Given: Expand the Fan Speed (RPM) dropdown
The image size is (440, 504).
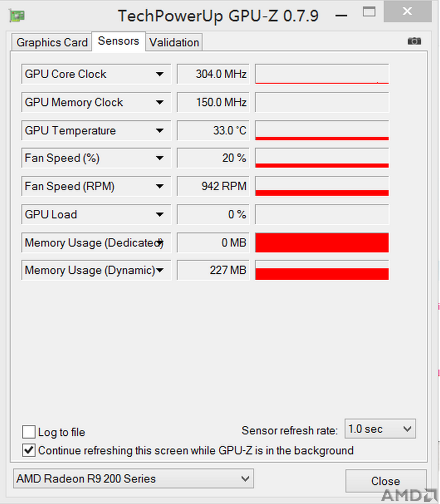Looking at the screenshot, I should click(160, 186).
